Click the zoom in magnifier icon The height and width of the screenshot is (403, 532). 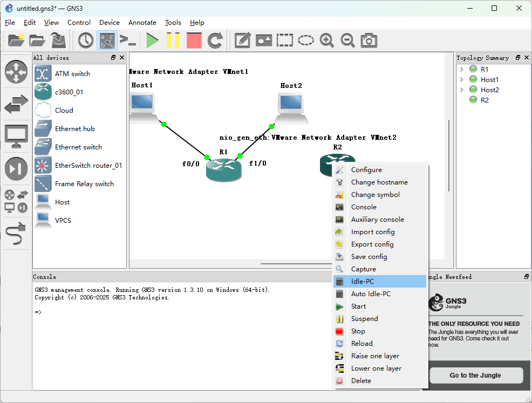pyautogui.click(x=327, y=40)
